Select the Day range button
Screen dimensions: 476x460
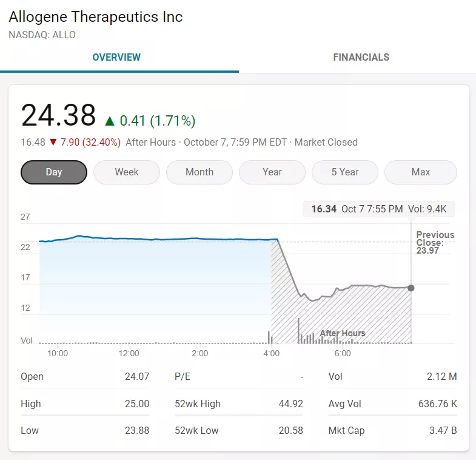[x=54, y=172]
